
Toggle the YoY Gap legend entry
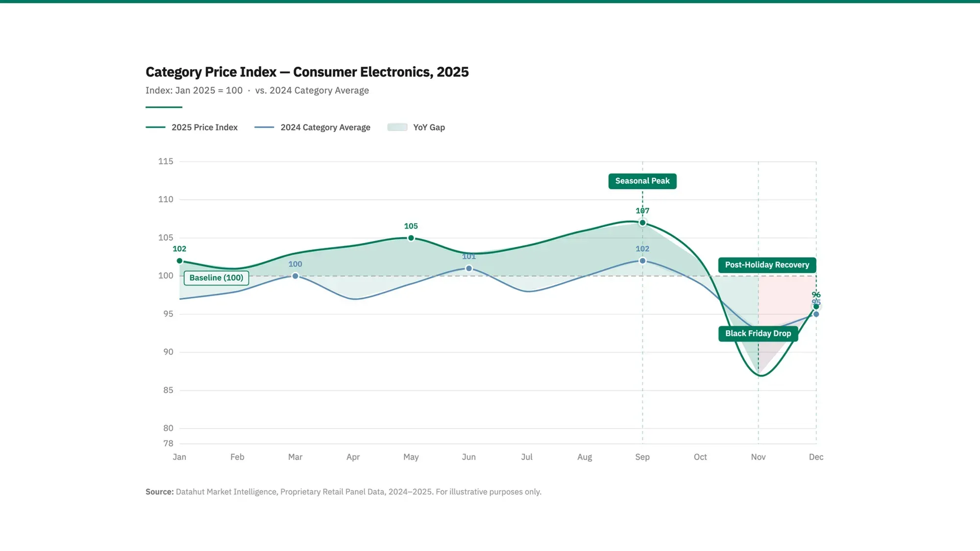tap(416, 127)
